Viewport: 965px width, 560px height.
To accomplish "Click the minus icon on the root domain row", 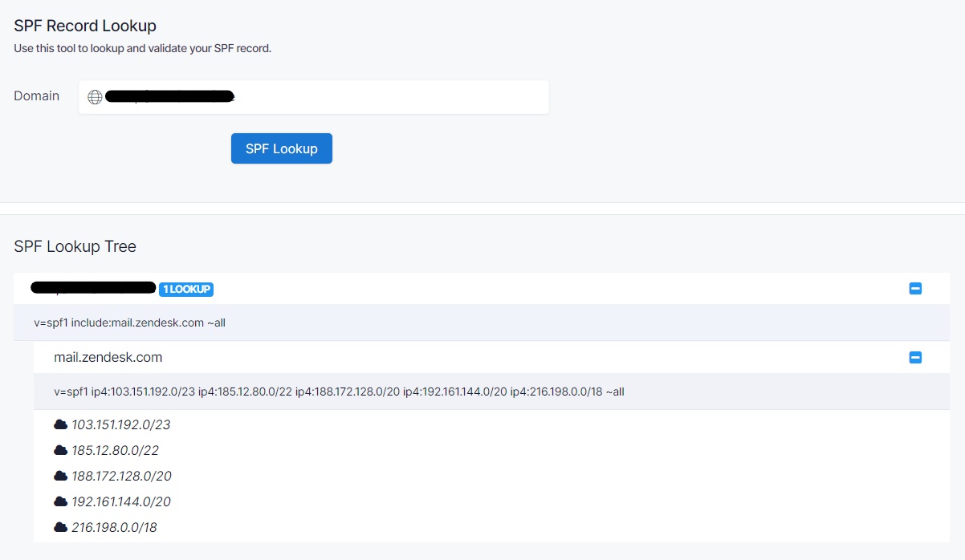I will [915, 288].
